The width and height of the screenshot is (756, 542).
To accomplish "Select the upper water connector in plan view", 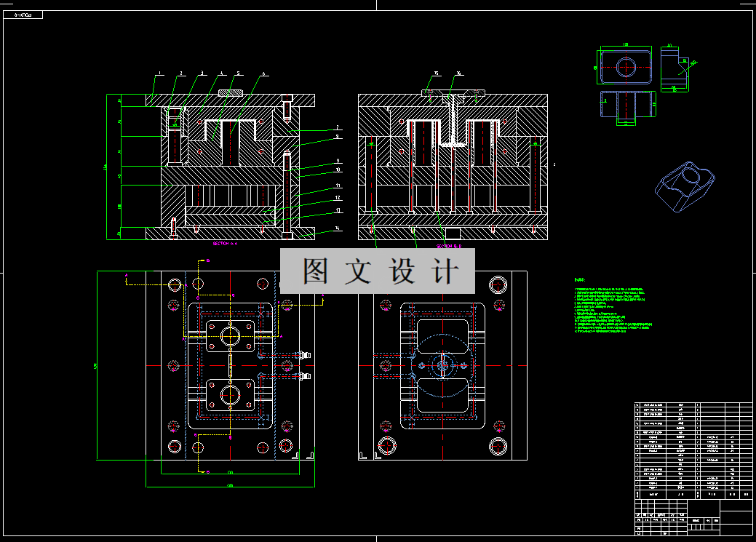I will coord(305,355).
